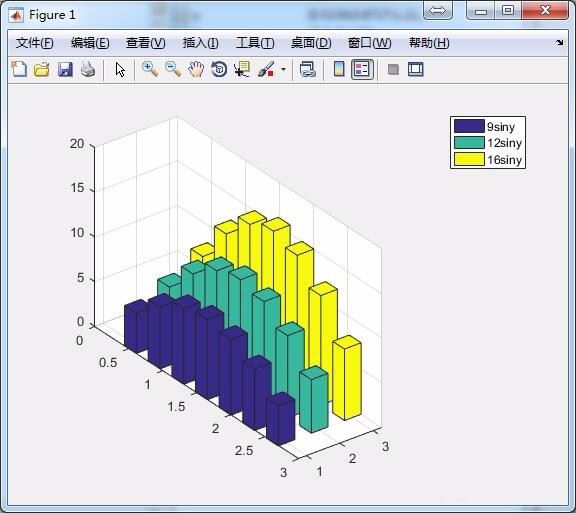Maximize the Figure 1 window
Viewport: 576px width, 513px height.
coord(508,10)
